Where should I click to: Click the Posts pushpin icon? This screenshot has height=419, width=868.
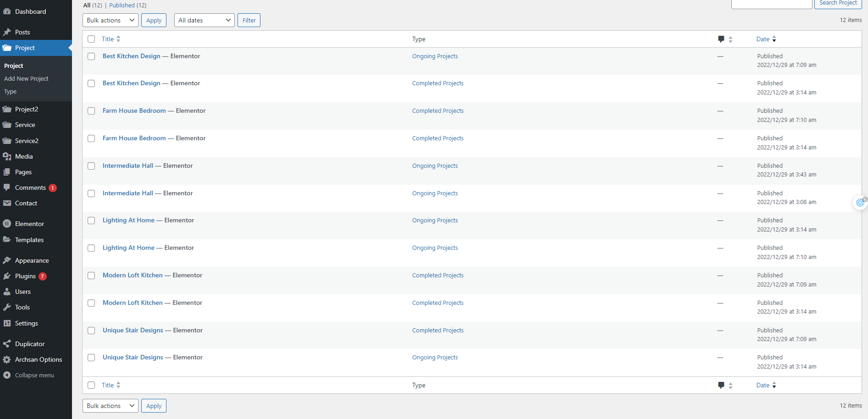point(7,32)
